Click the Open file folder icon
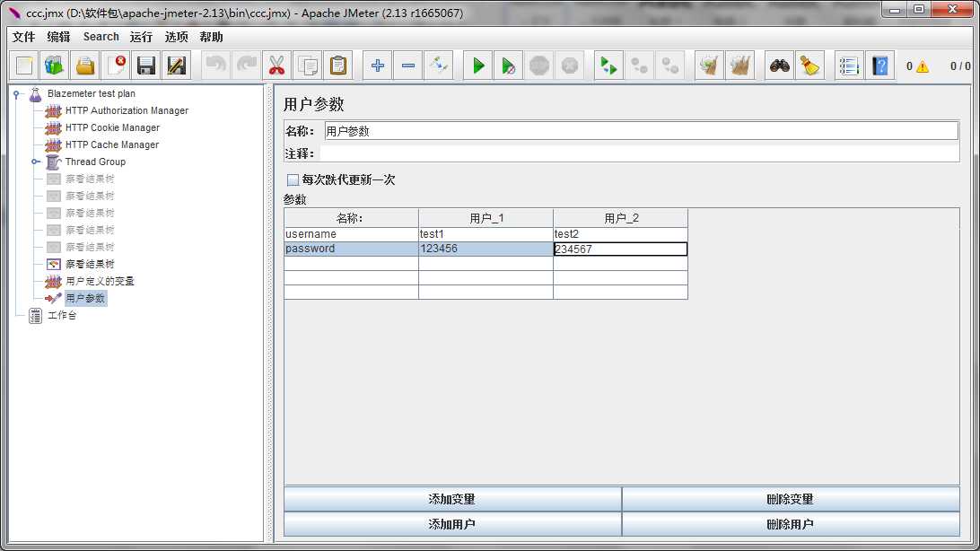This screenshot has width=980, height=551. point(85,65)
